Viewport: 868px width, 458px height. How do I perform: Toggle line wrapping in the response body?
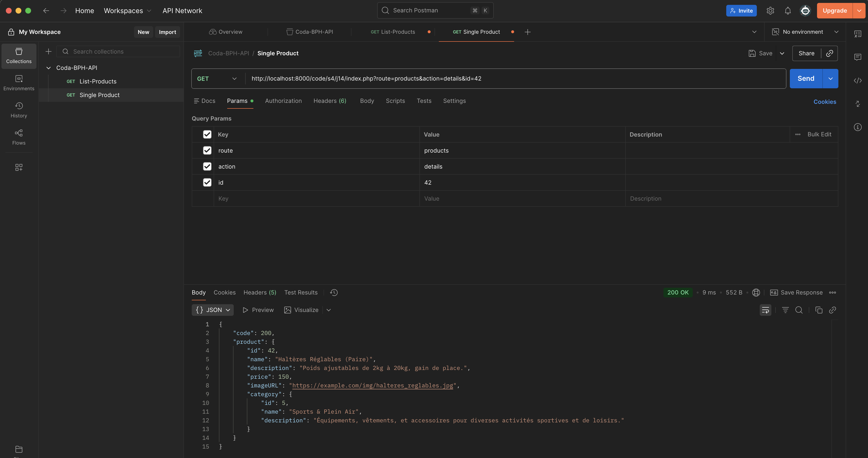pos(766,310)
